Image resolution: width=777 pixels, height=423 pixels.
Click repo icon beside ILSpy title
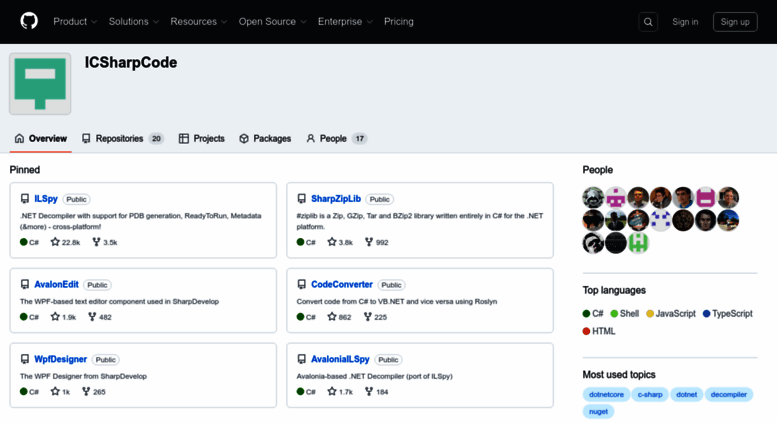pyautogui.click(x=25, y=199)
